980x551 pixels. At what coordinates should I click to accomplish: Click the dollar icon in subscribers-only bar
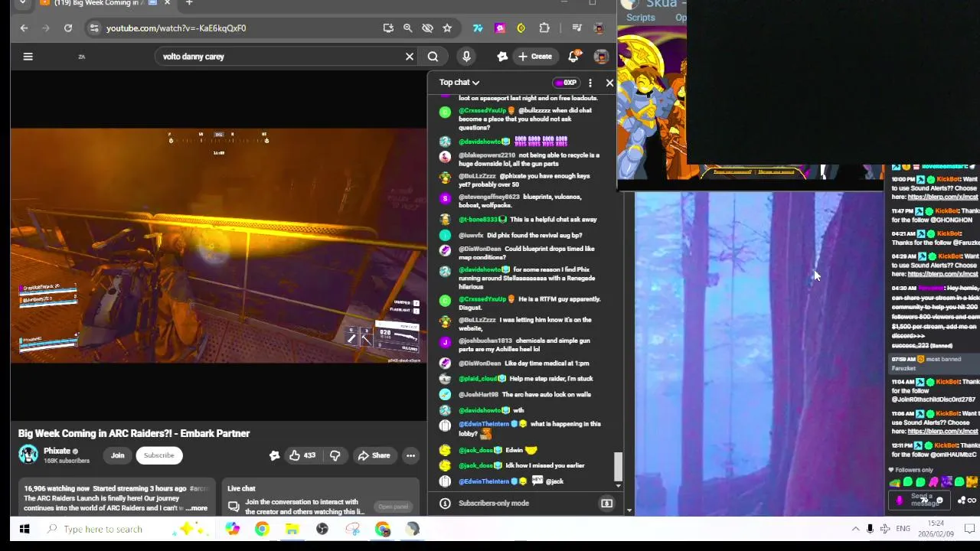point(606,504)
